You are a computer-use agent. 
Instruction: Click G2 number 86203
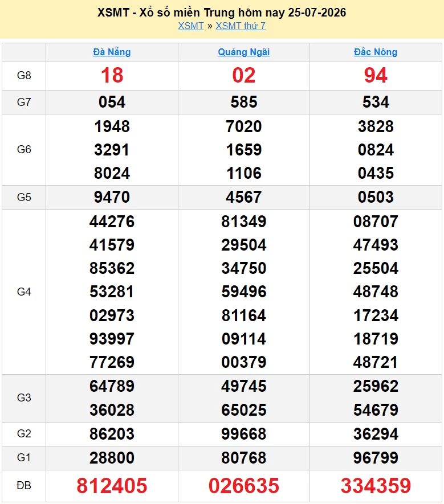point(112,434)
